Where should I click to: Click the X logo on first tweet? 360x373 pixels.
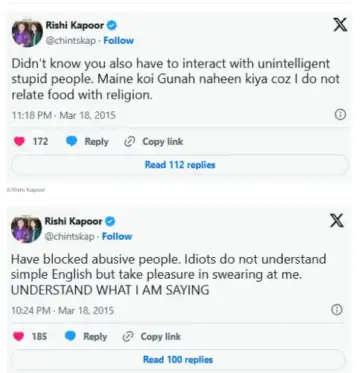[x=340, y=25]
